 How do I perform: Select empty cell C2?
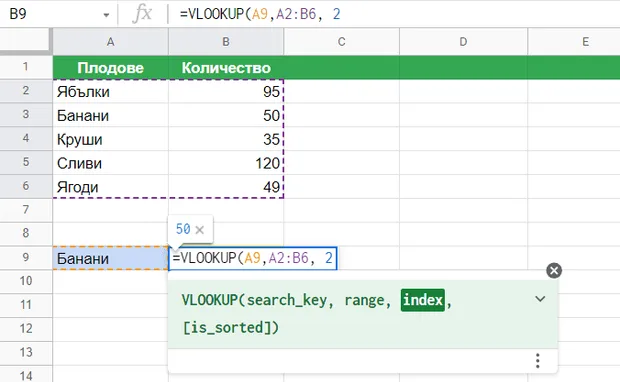pos(342,91)
